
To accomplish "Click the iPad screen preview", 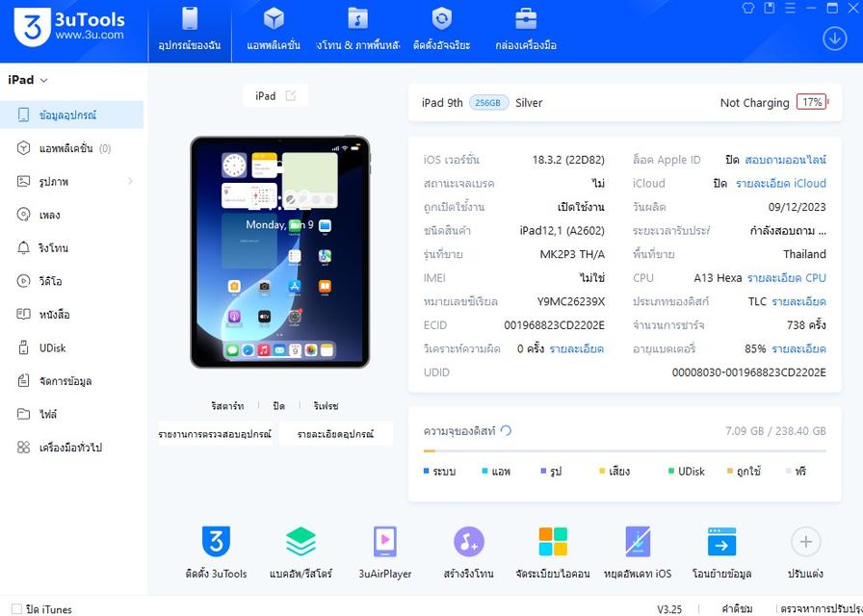I will click(x=279, y=252).
